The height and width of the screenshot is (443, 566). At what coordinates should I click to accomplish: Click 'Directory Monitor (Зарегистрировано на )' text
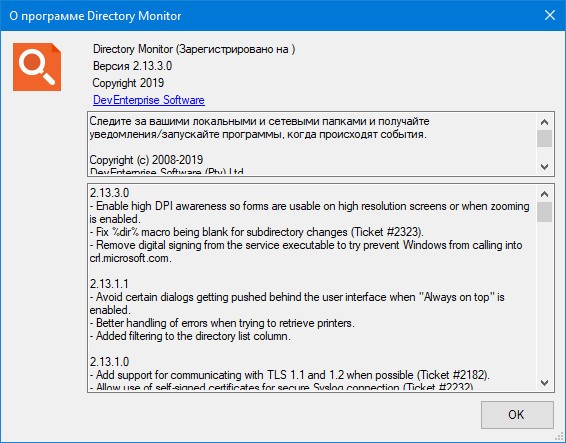[x=194, y=49]
